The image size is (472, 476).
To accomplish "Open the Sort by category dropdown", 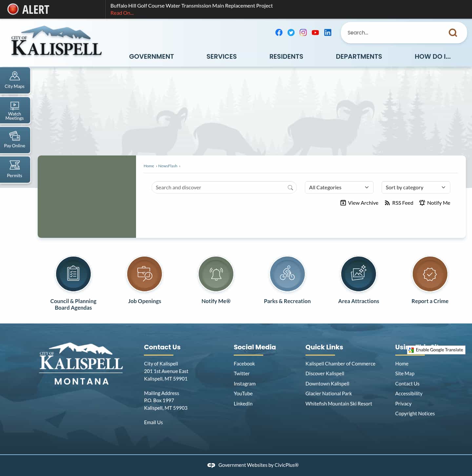I will point(416,187).
